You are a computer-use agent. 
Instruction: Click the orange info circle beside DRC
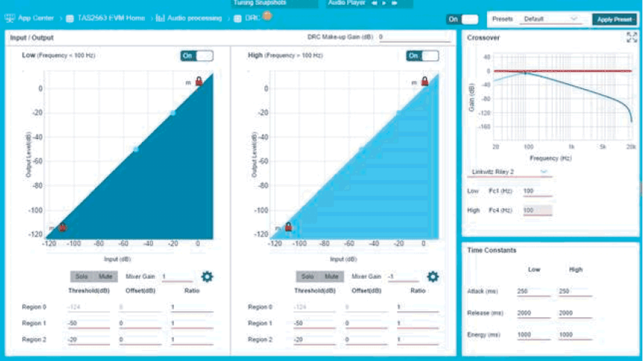267,16
